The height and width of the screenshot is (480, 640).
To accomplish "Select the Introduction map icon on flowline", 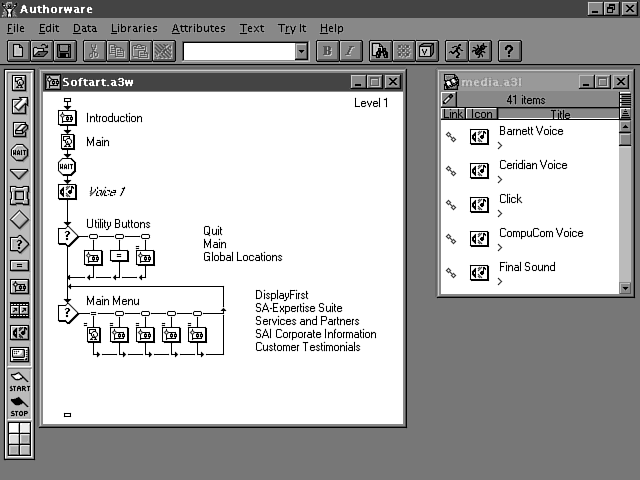I will coord(67,118).
